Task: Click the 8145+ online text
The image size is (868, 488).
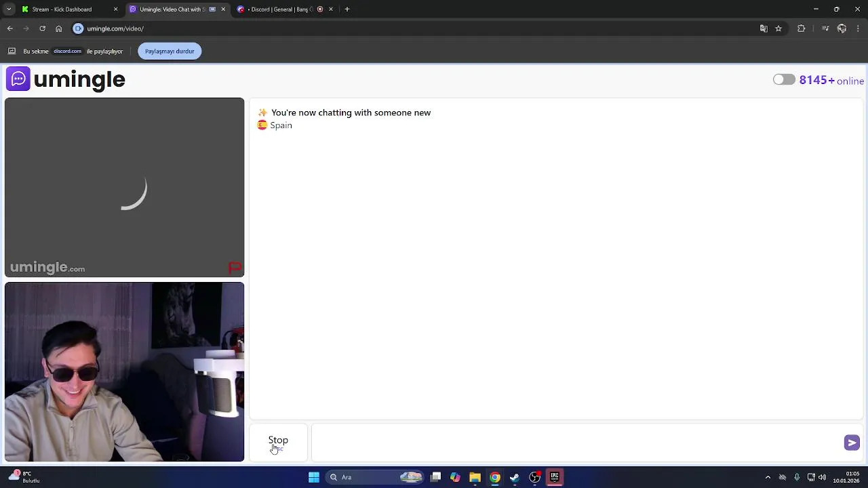Action: (x=831, y=80)
